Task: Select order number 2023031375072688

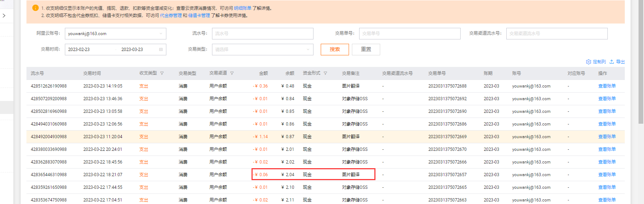Action: point(448,86)
